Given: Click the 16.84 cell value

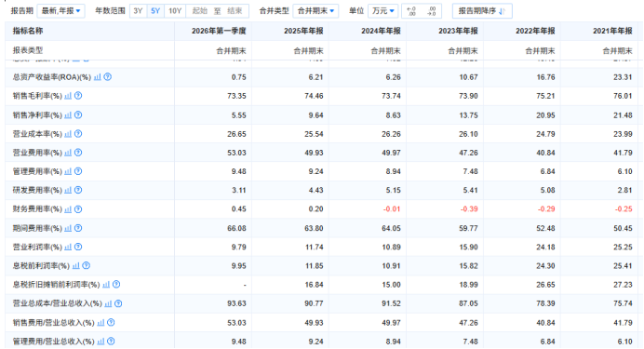Looking at the screenshot, I should (x=314, y=285).
